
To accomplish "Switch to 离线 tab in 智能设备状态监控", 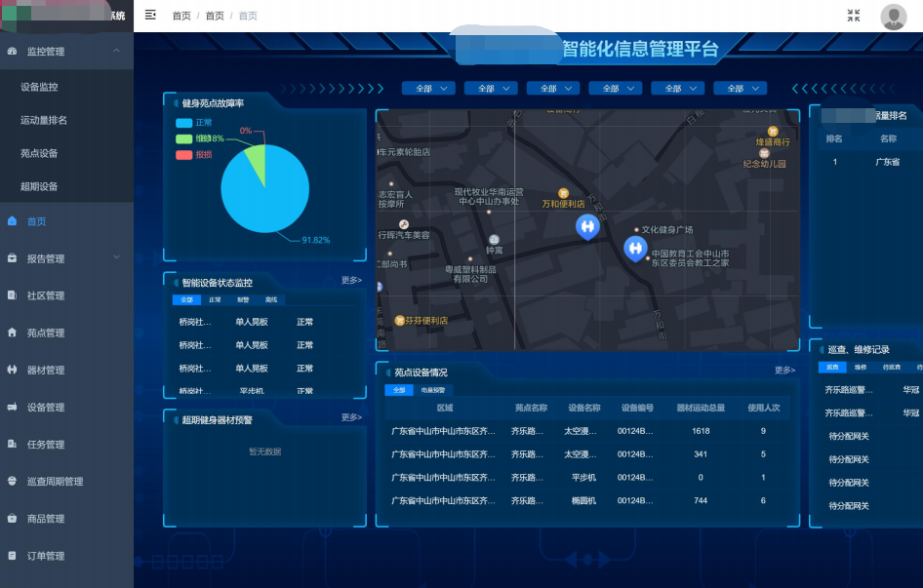I will pos(271,299).
